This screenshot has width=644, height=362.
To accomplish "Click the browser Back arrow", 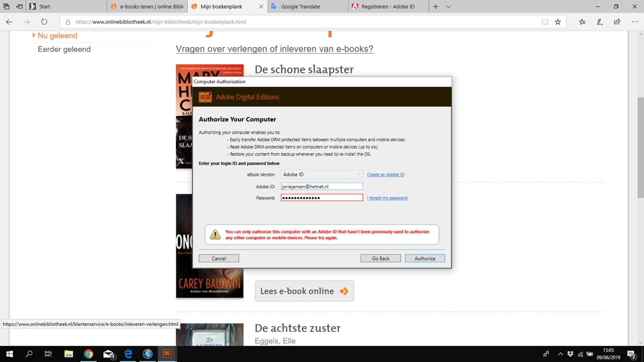I will (9, 22).
